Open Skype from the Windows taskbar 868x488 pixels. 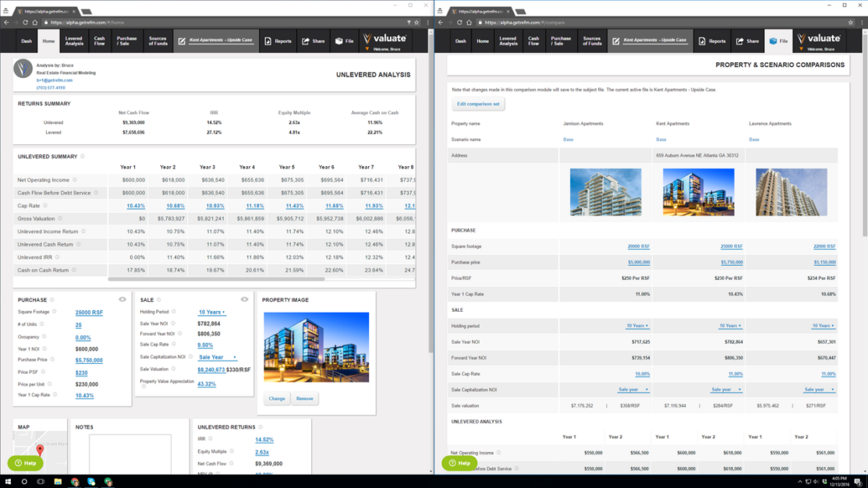coord(91,482)
